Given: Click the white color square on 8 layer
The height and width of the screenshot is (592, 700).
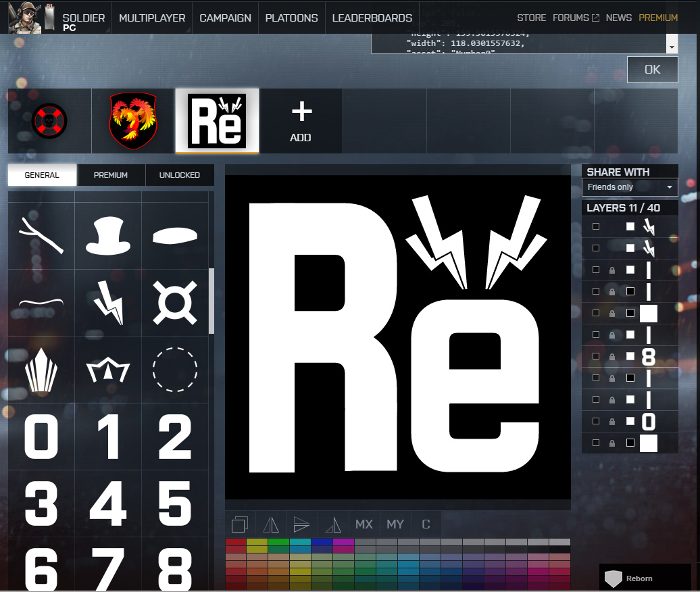Looking at the screenshot, I should 630,356.
